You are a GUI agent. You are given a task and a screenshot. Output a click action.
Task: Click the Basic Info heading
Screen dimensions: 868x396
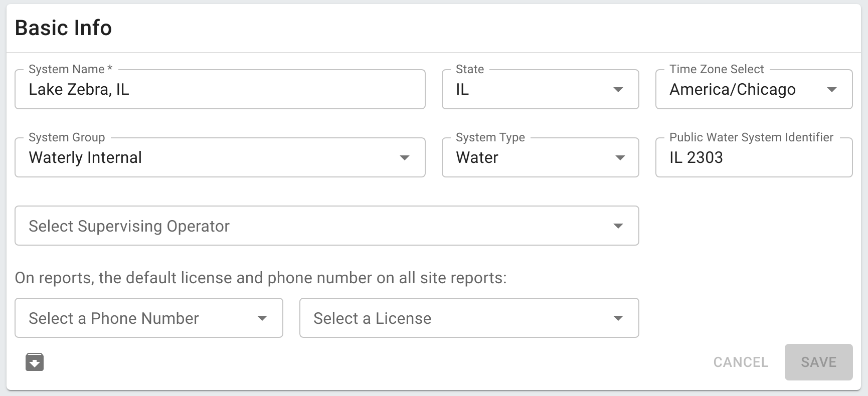(x=64, y=28)
